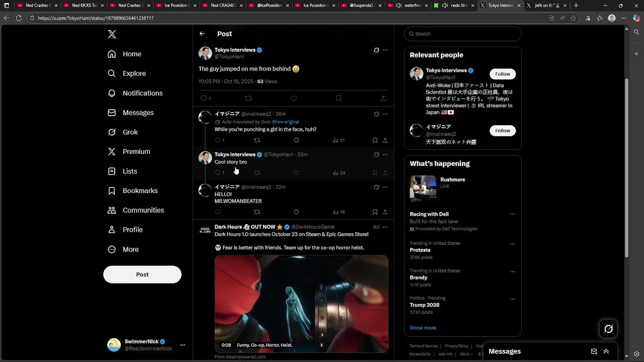Open Notifications in the sidebar
Screen dimensions: 644x362
click(135, 93)
